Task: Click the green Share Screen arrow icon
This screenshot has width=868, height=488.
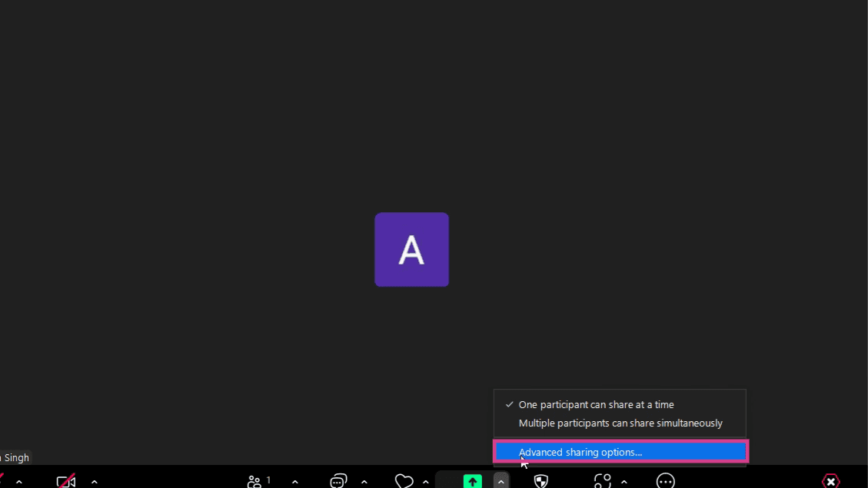Action: pyautogui.click(x=472, y=481)
